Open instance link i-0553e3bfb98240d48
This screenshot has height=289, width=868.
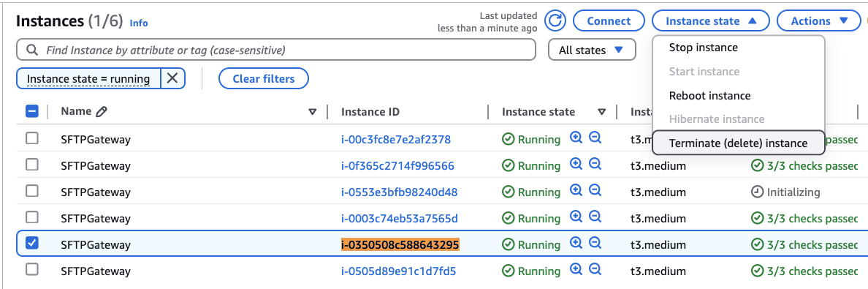399,192
